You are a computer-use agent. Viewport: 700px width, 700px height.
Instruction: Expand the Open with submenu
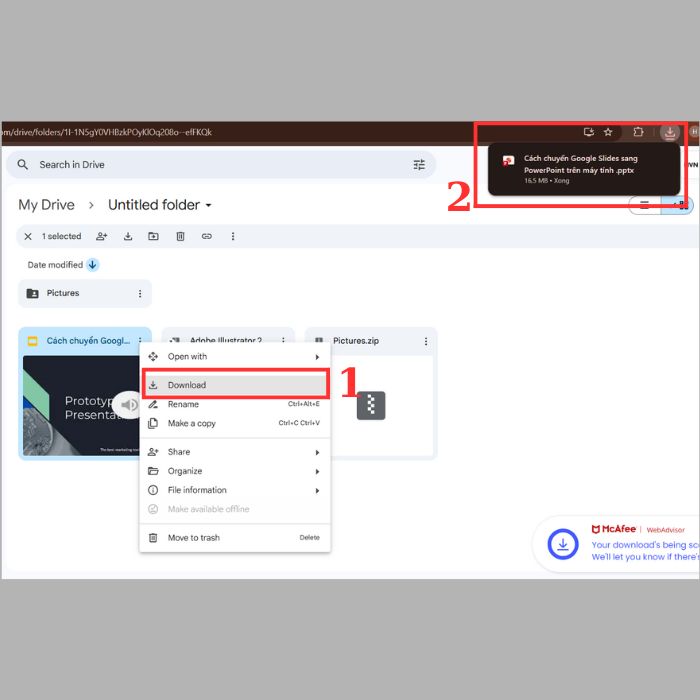click(x=235, y=357)
